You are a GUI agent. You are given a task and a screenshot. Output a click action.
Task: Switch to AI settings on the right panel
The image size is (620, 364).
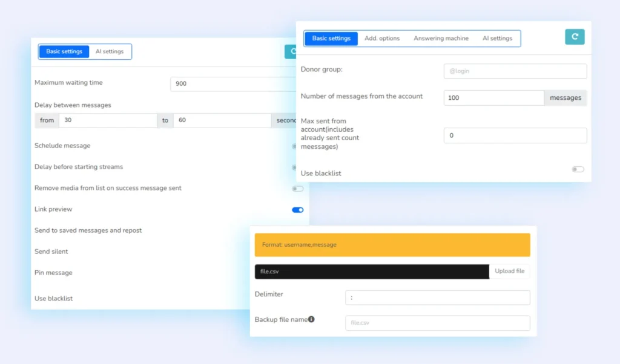point(498,38)
